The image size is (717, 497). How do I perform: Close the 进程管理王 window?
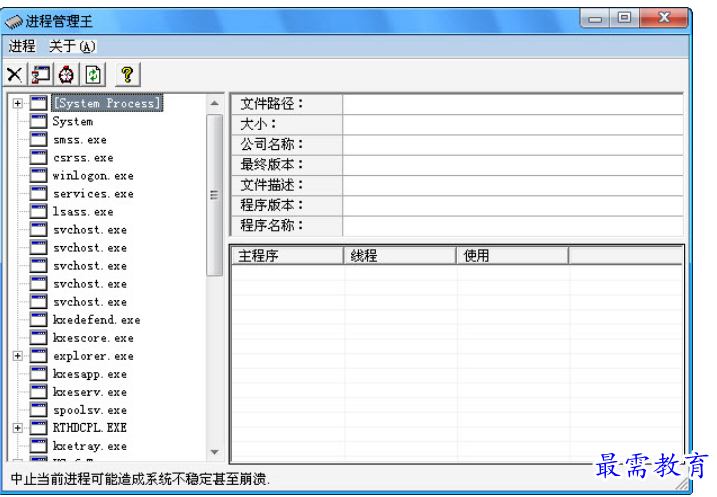[663, 18]
